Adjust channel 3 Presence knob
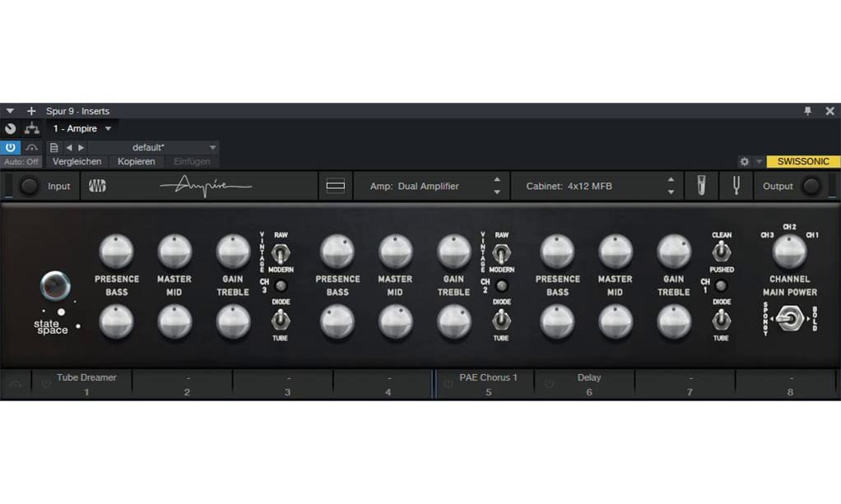This screenshot has height=504, width=841. [116, 251]
